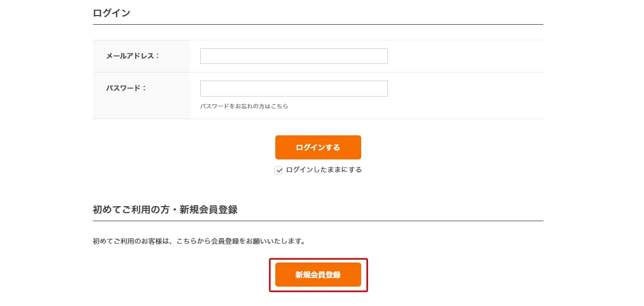Click the 初めてご利用のお客様は description text
The image size is (644, 306).
click(199, 241)
